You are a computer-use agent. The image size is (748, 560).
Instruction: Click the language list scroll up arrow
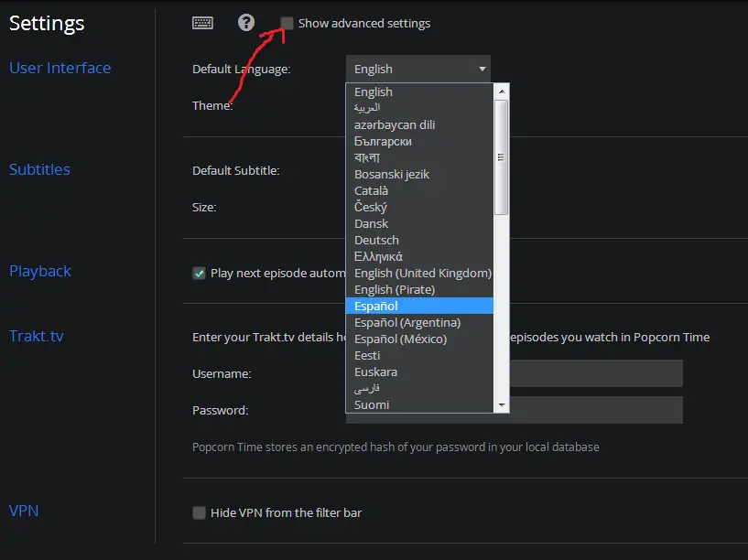(x=502, y=91)
